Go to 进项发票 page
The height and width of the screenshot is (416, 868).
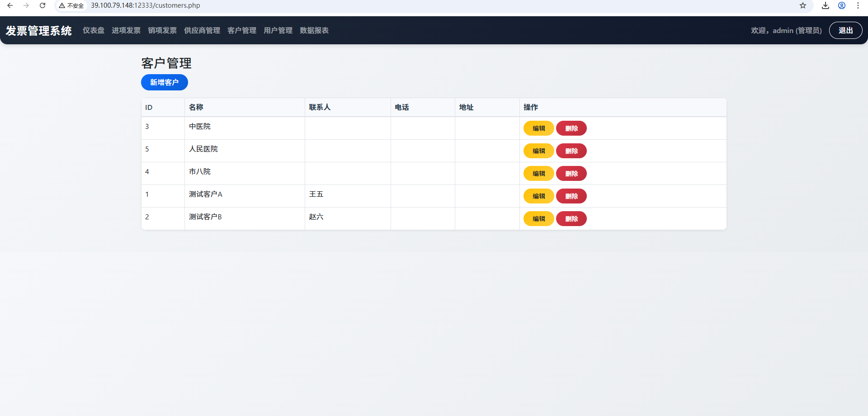(x=126, y=30)
